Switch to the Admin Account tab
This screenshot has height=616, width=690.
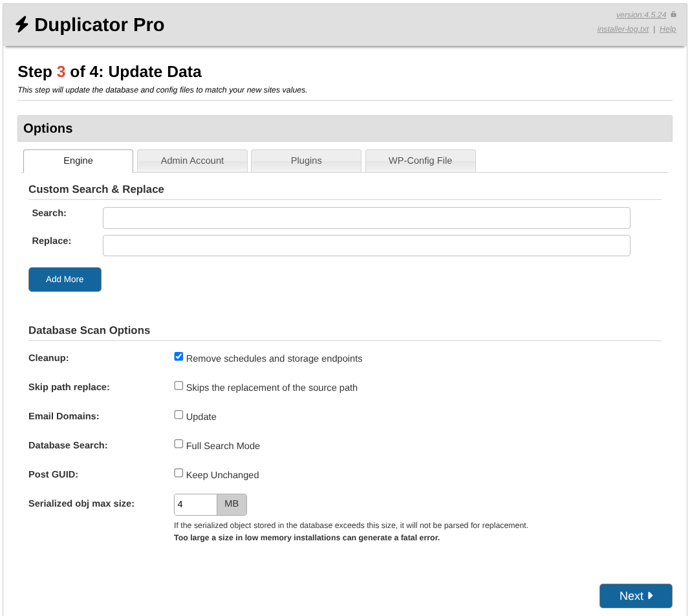click(192, 161)
